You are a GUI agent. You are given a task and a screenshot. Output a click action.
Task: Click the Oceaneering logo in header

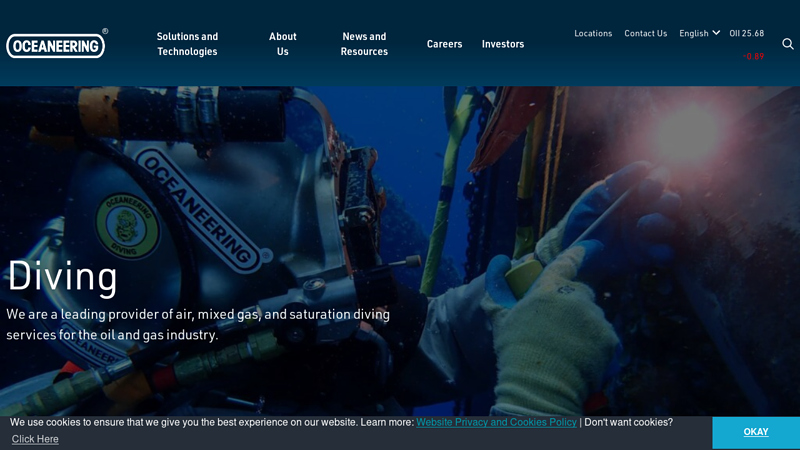(56, 45)
